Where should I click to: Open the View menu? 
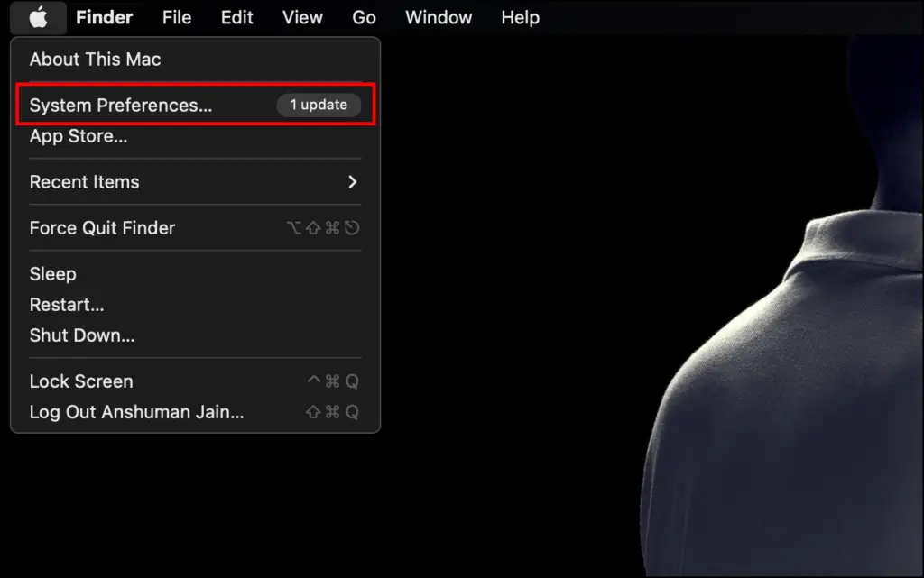[302, 18]
